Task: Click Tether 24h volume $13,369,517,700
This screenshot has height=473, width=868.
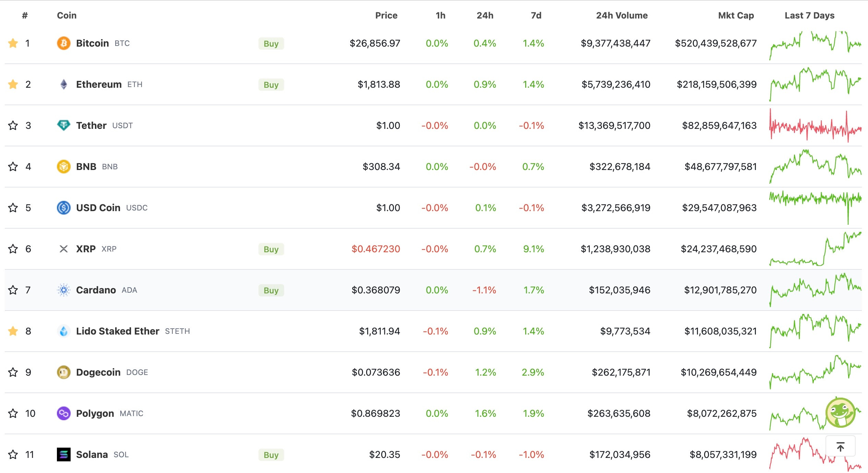Action: (614, 125)
